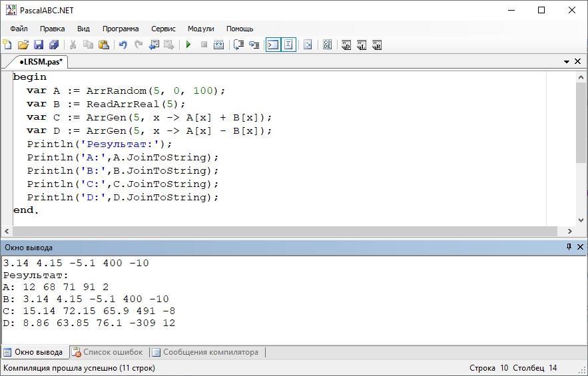The width and height of the screenshot is (588, 376).
Task: Expand the open documents dropdown arrow
Action: click(x=567, y=61)
